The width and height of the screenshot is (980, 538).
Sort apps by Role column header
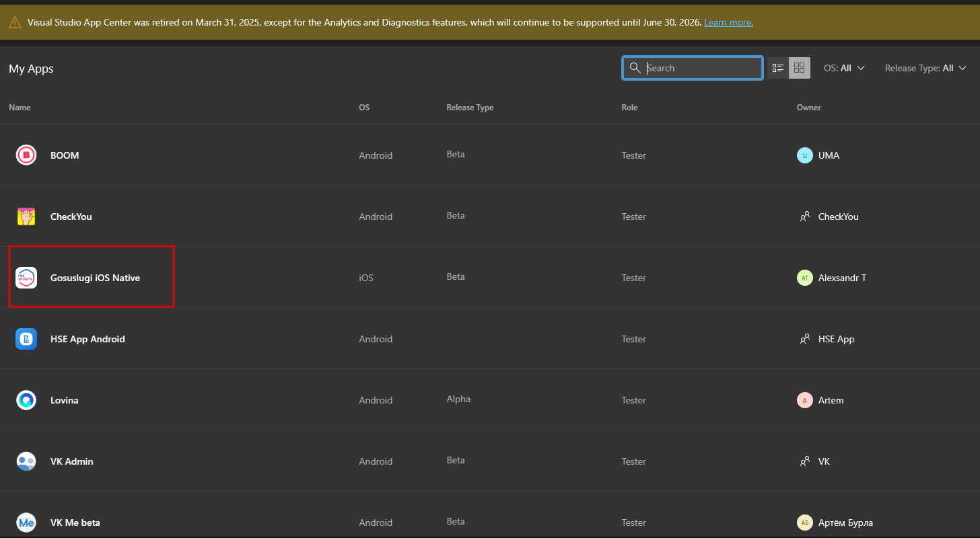[629, 108]
